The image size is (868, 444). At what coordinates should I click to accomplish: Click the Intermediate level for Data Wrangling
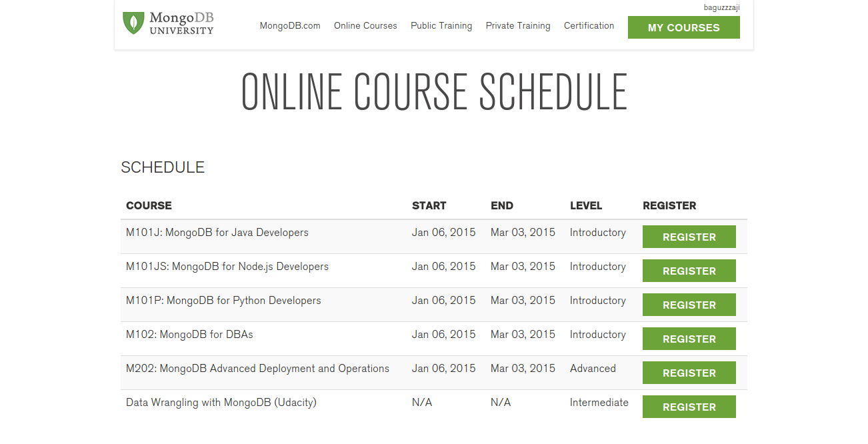[599, 403]
